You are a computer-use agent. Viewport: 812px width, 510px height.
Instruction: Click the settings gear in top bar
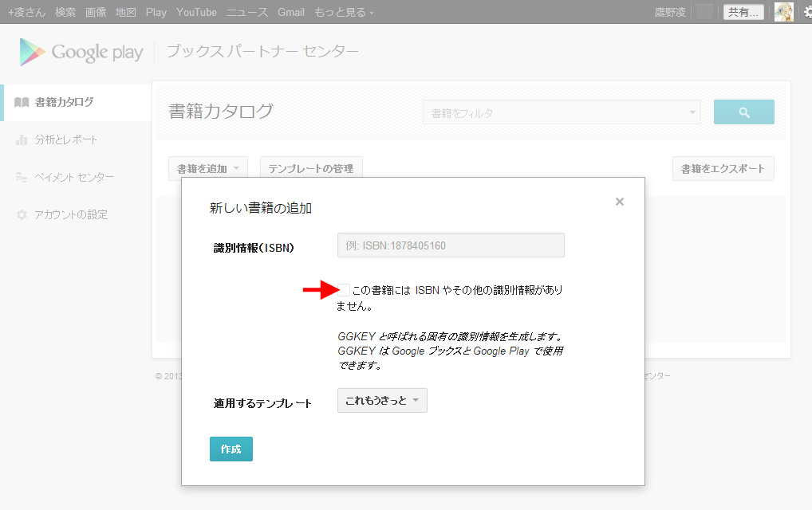[x=808, y=13]
